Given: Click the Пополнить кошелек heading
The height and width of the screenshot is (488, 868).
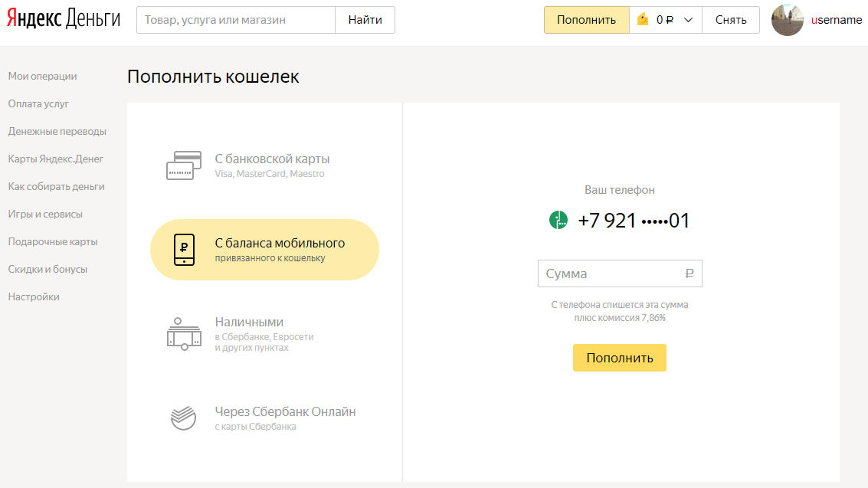Looking at the screenshot, I should click(x=213, y=77).
